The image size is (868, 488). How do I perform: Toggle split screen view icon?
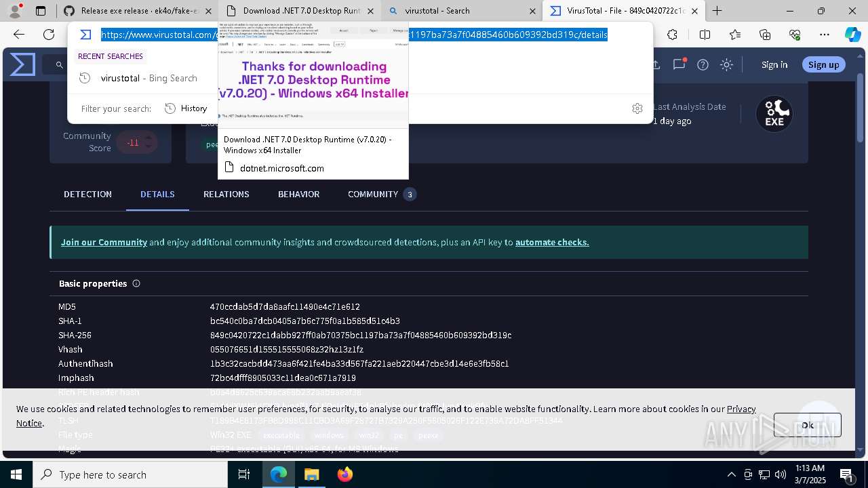[x=705, y=35]
